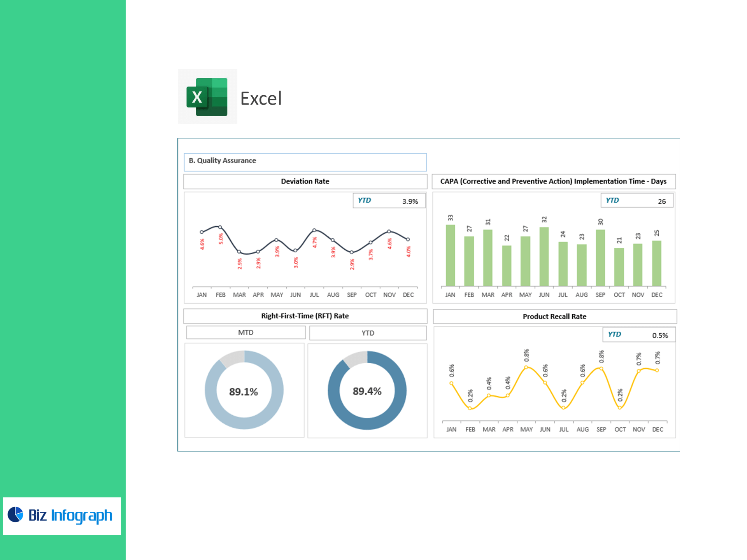Viewport: 747px width, 560px height.
Task: Click the JAN bar with value 33
Action: 450,255
